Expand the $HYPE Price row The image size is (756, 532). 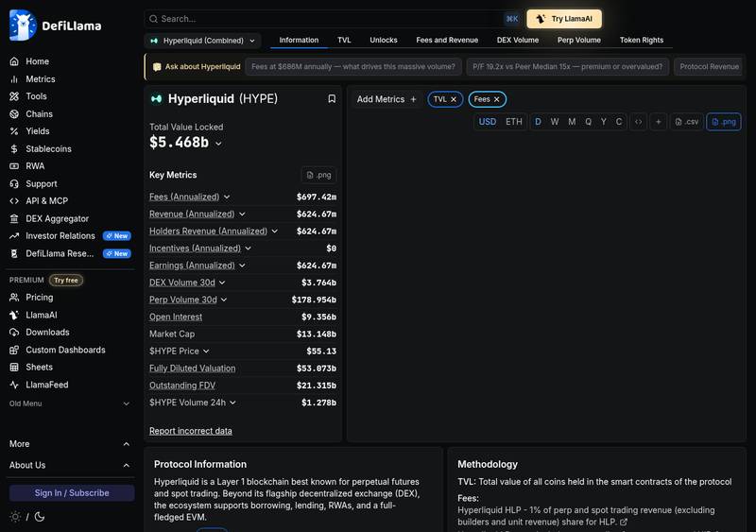[x=206, y=352]
